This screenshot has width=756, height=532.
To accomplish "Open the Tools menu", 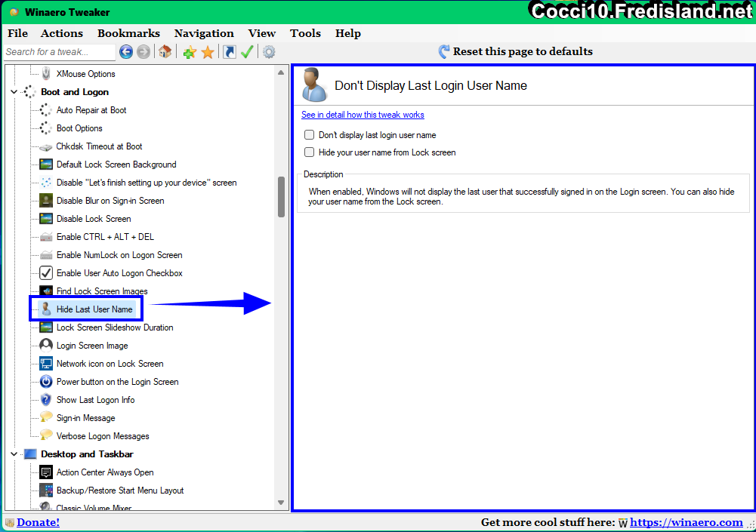I will coord(305,33).
